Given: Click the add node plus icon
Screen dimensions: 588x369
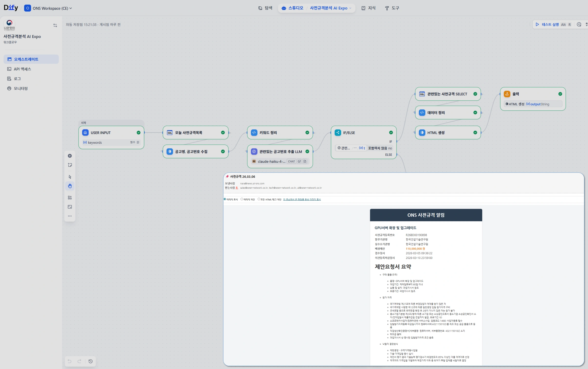Looking at the screenshot, I should coord(70,156).
